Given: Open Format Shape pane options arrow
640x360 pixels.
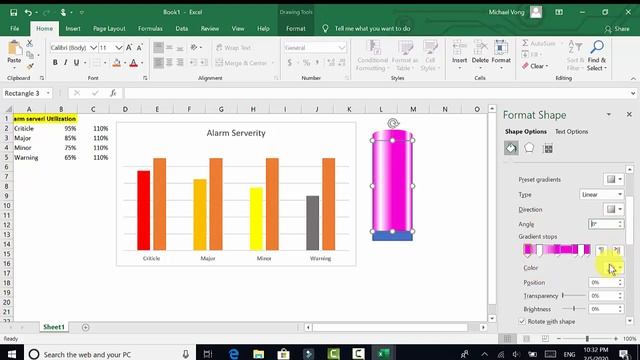Looking at the screenshot, I should [609, 115].
